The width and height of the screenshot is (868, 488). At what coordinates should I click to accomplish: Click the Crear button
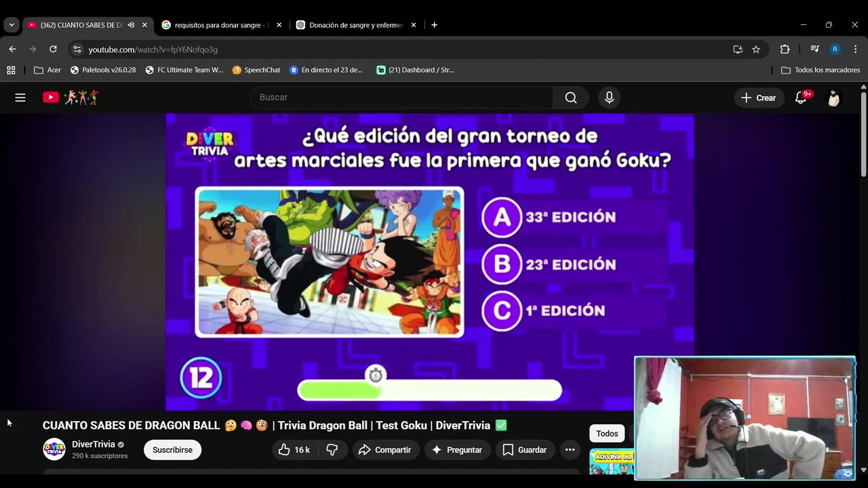pyautogui.click(x=759, y=98)
